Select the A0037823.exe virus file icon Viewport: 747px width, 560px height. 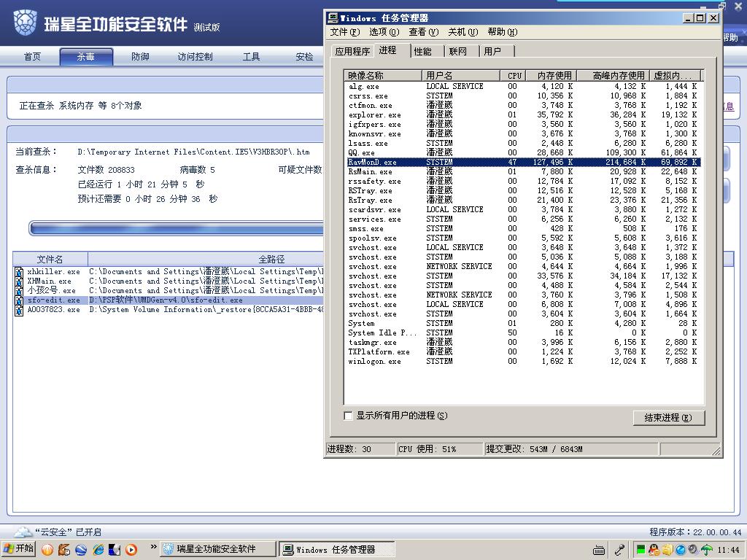(x=19, y=310)
